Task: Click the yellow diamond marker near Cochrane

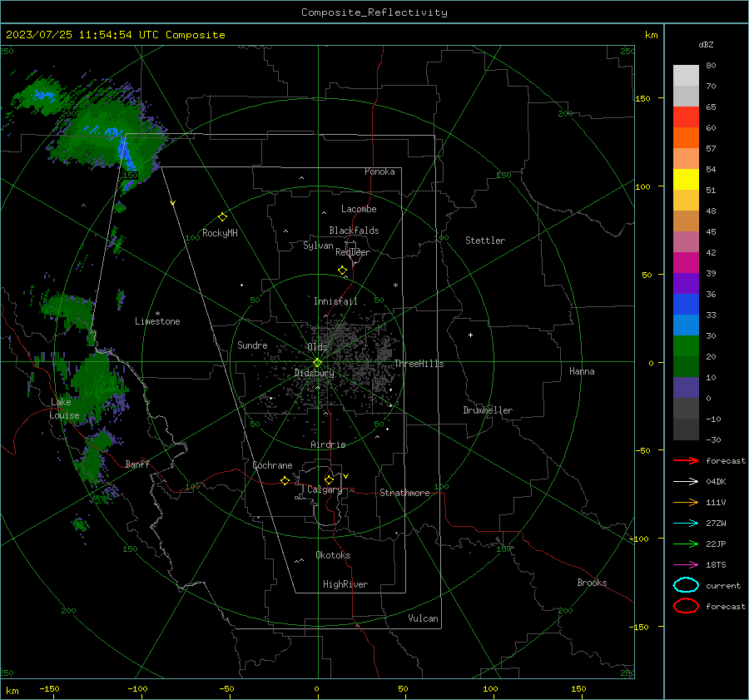Action: click(x=285, y=480)
